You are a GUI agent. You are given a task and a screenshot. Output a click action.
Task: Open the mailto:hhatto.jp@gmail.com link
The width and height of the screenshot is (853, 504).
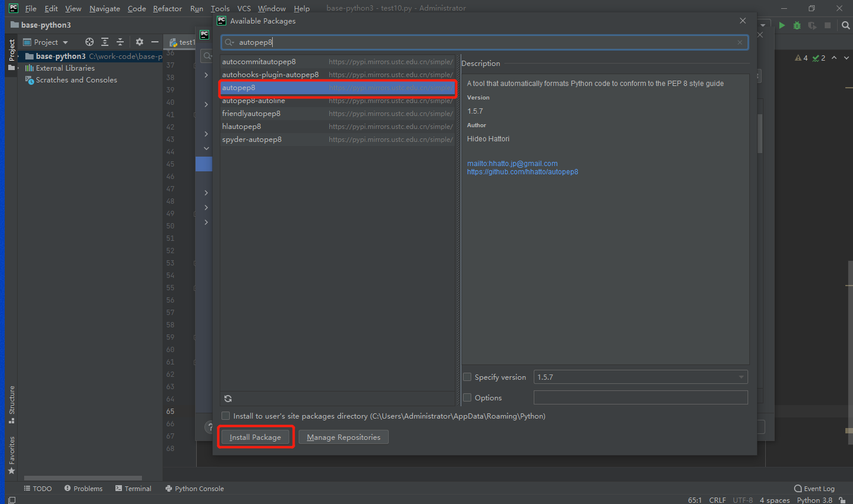pos(513,164)
